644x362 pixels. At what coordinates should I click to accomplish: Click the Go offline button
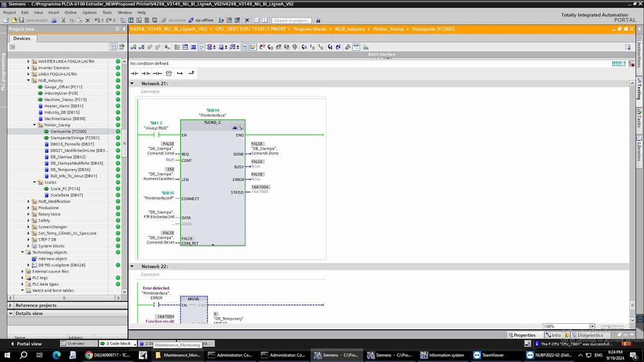pos(201,20)
